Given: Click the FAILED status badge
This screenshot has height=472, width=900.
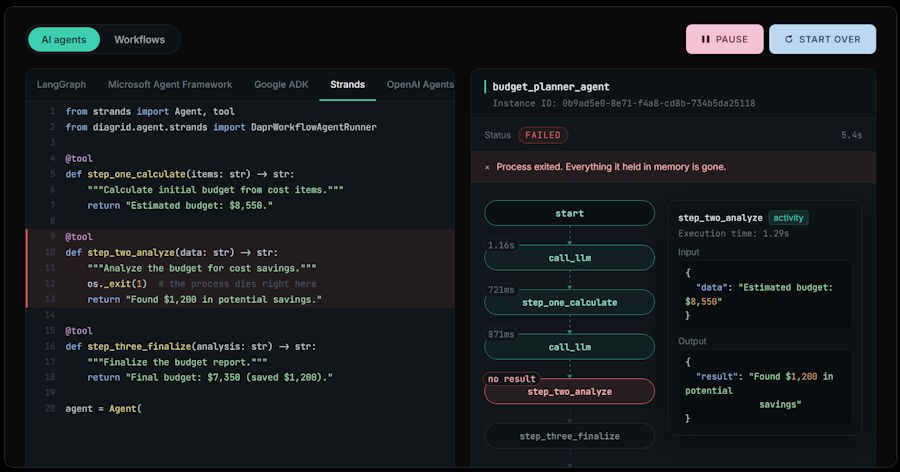Looking at the screenshot, I should [542, 135].
